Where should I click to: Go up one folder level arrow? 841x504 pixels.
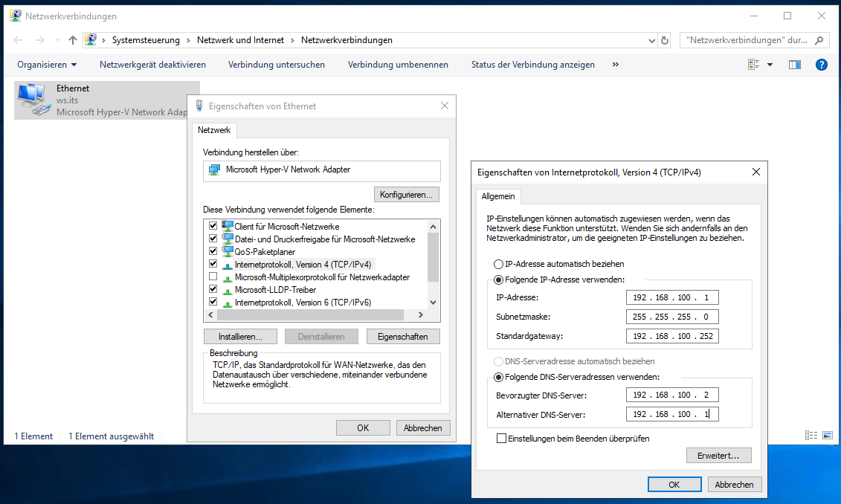coord(73,40)
